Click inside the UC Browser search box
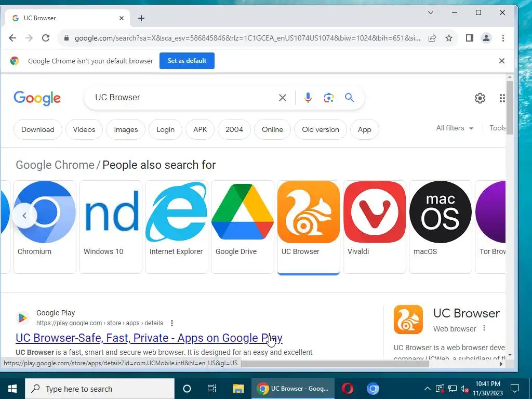This screenshot has width=532, height=399. click(x=183, y=98)
